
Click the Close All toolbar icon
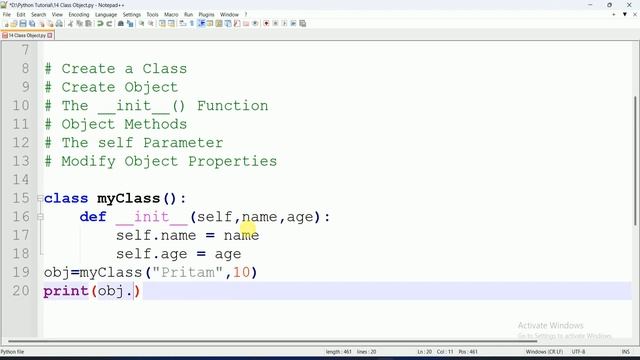(x=50, y=24)
